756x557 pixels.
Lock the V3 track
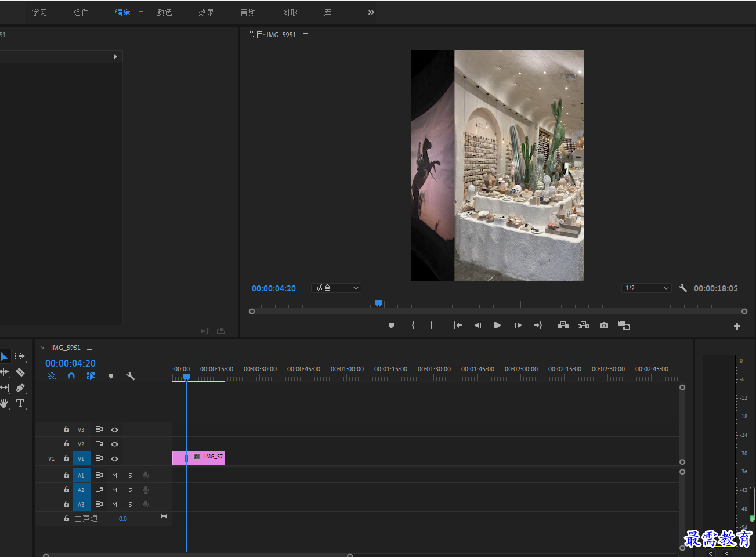point(67,429)
